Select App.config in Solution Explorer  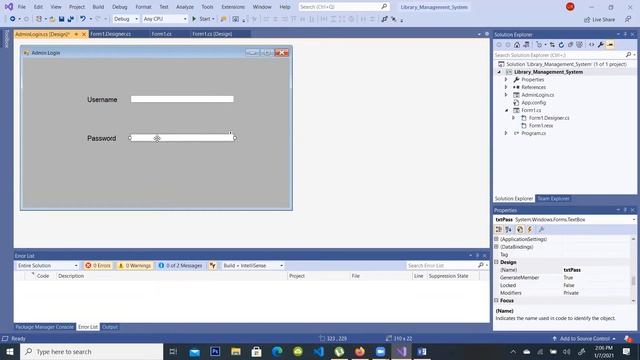pos(533,103)
